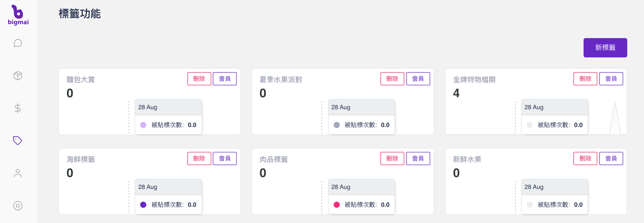
Task: Click the 新鮮水果 tag title
Action: [467, 159]
